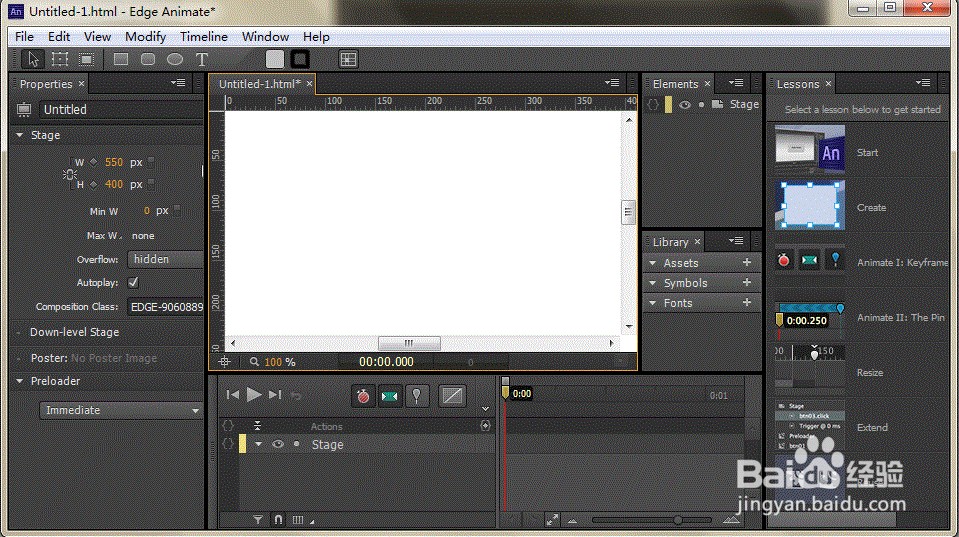Toggle the Autoplay checkbox
959x537 pixels.
click(x=134, y=283)
